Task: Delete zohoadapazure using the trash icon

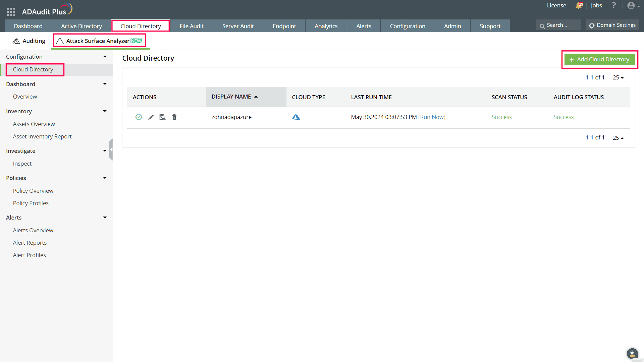Action: pos(174,117)
